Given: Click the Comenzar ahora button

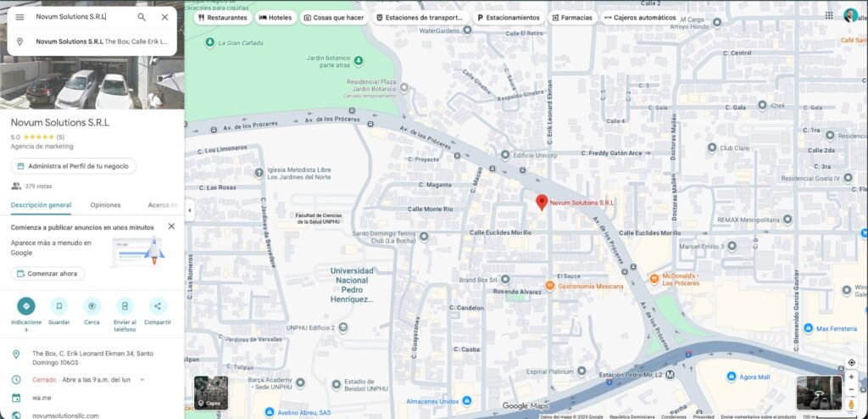Looking at the screenshot, I should (47, 274).
